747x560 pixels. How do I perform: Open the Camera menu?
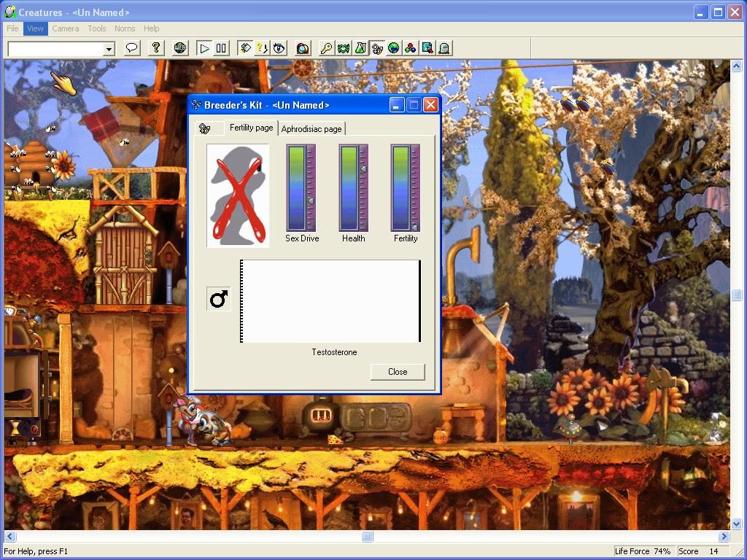click(x=66, y=28)
